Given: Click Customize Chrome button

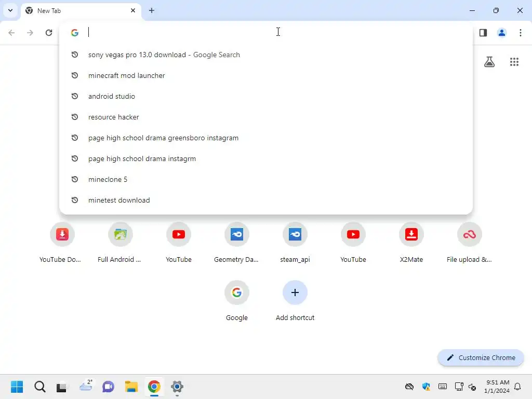Looking at the screenshot, I should pyautogui.click(x=481, y=357).
